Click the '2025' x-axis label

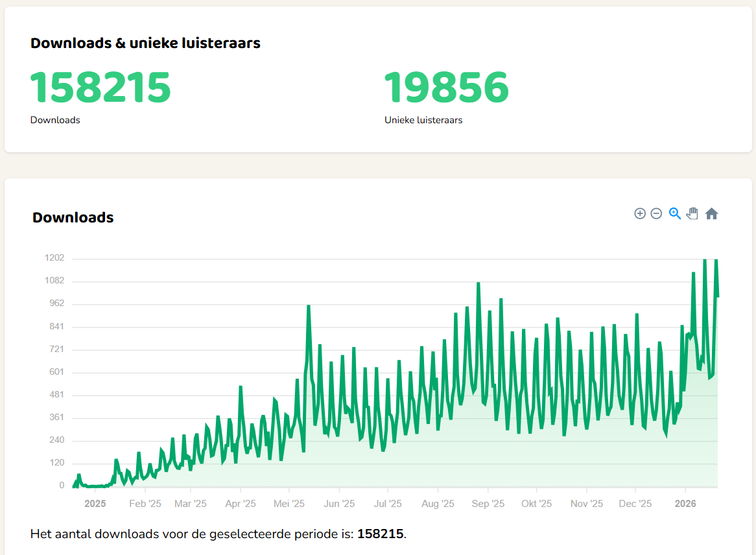pyautogui.click(x=95, y=504)
